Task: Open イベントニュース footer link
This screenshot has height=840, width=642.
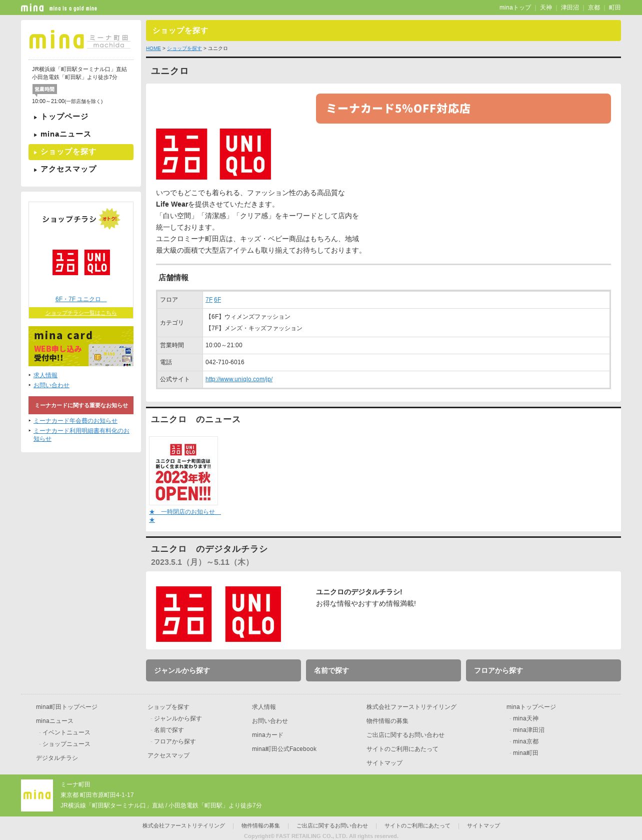Action: pos(66,732)
